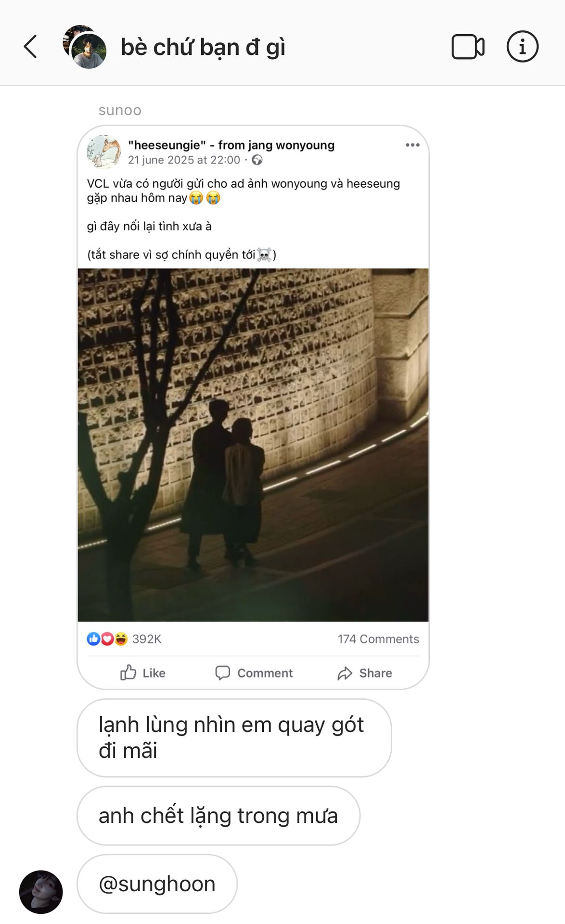Open chat title "bè chứ bạn đ gì"

point(203,47)
